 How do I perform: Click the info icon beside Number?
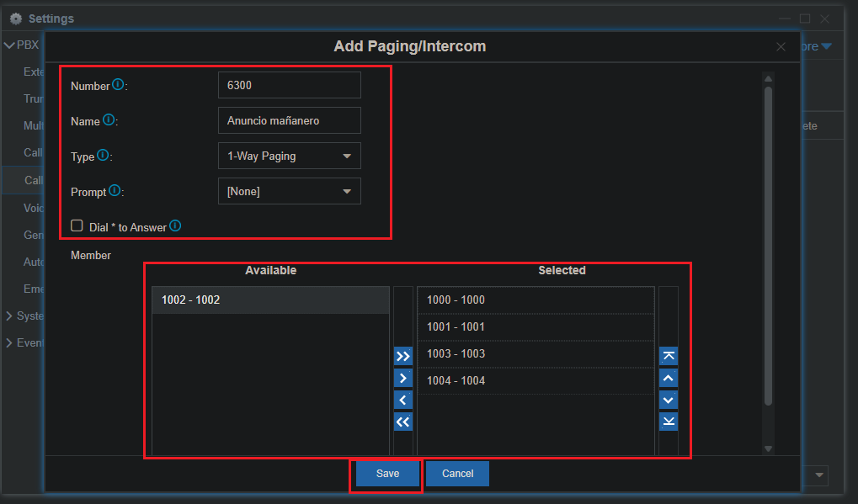[x=118, y=84]
